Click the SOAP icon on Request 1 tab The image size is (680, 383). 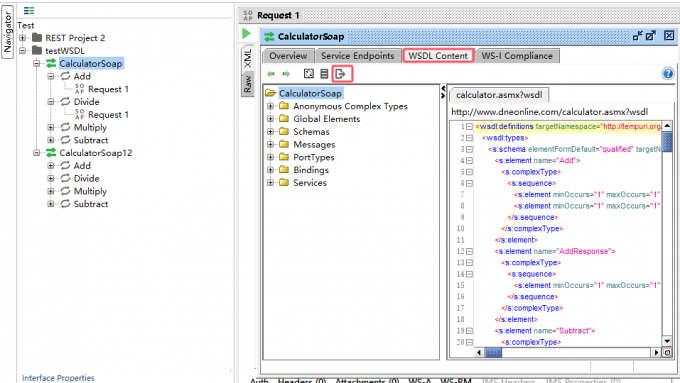point(248,16)
